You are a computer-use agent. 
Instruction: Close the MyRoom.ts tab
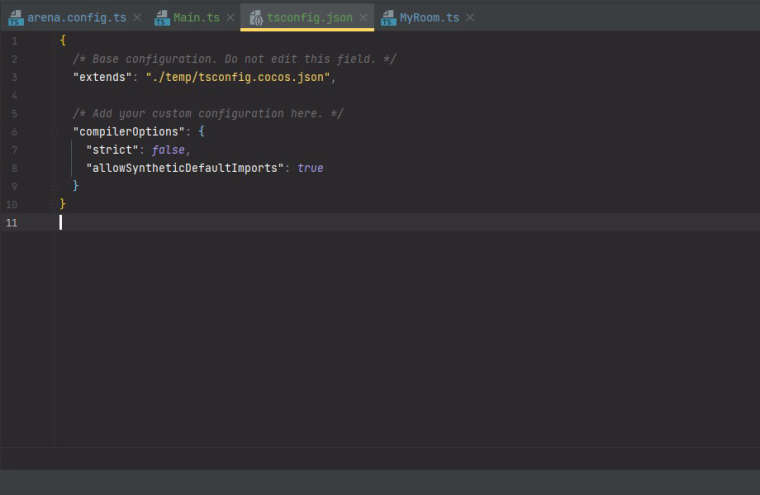(x=470, y=18)
